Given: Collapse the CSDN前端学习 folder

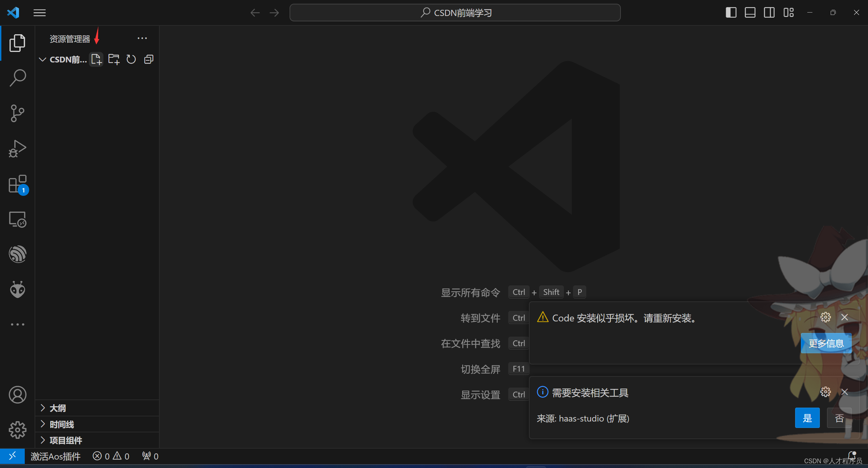Looking at the screenshot, I should pos(42,59).
